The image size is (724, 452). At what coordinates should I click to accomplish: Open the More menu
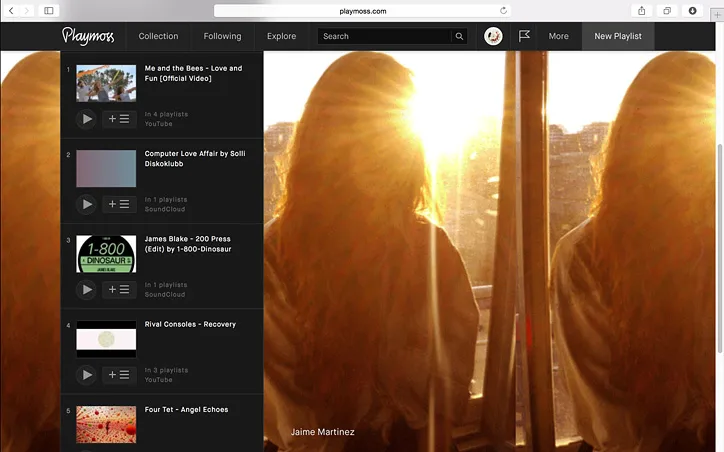click(x=559, y=36)
